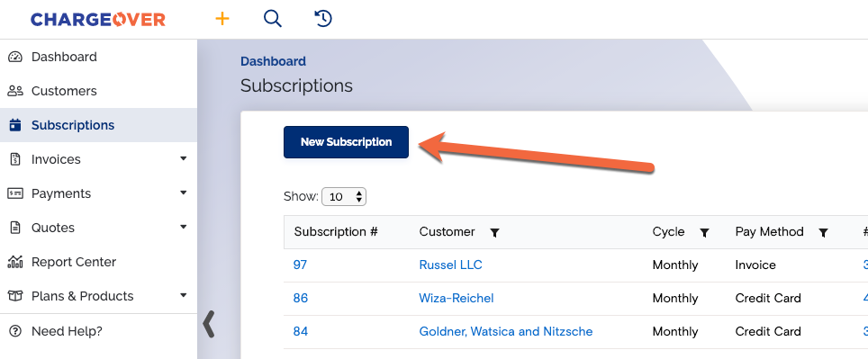Go to Dashboard in the sidebar
The width and height of the screenshot is (868, 359).
click(64, 57)
